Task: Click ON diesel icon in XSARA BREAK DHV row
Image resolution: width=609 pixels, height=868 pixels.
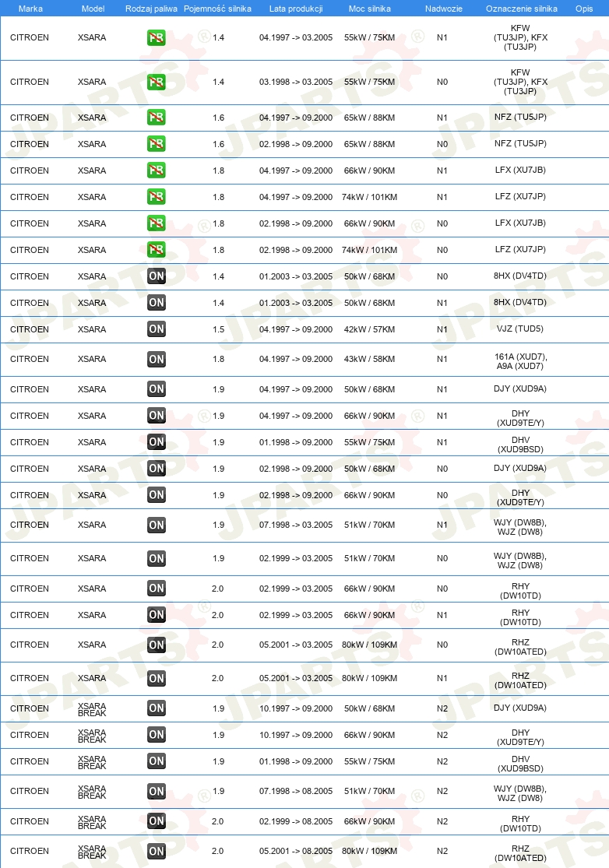Action: pos(156,761)
